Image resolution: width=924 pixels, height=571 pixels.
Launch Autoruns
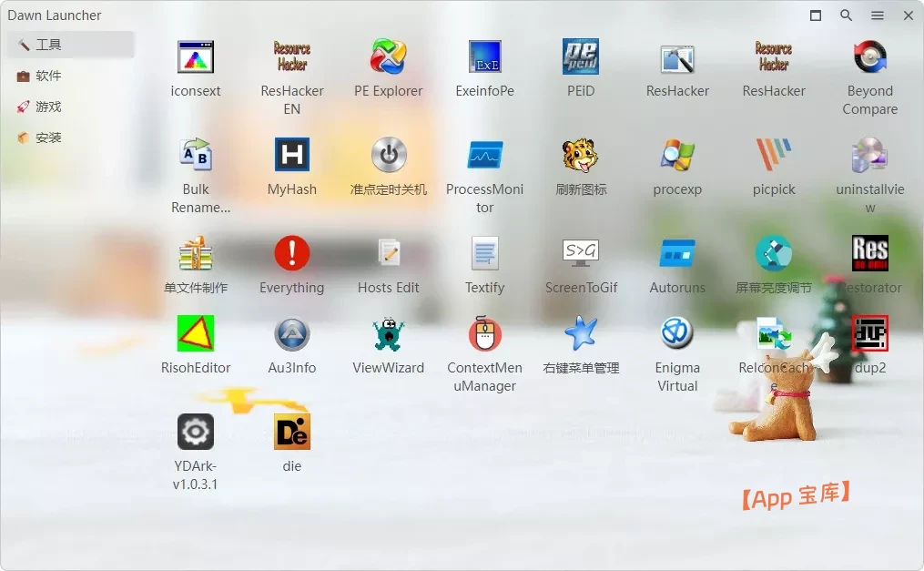(677, 253)
